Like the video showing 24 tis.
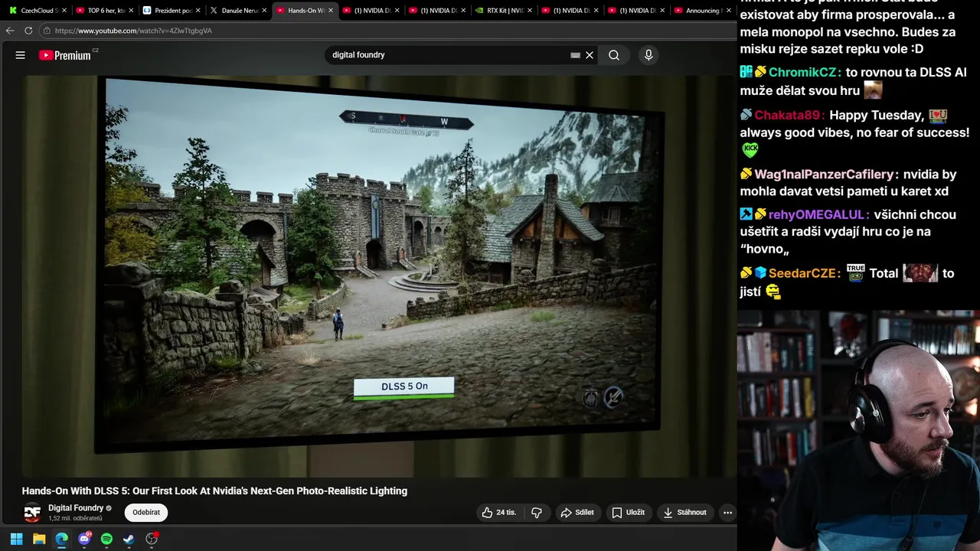 pos(499,513)
